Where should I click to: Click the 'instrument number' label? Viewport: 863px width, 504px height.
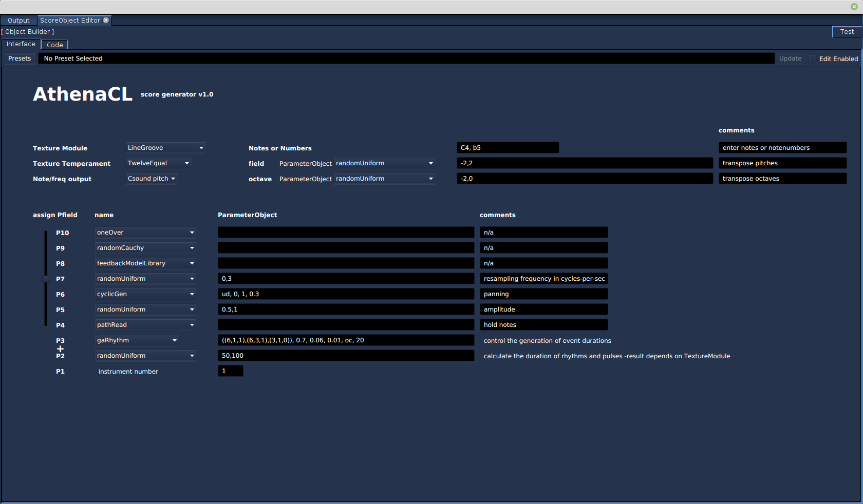click(x=128, y=372)
